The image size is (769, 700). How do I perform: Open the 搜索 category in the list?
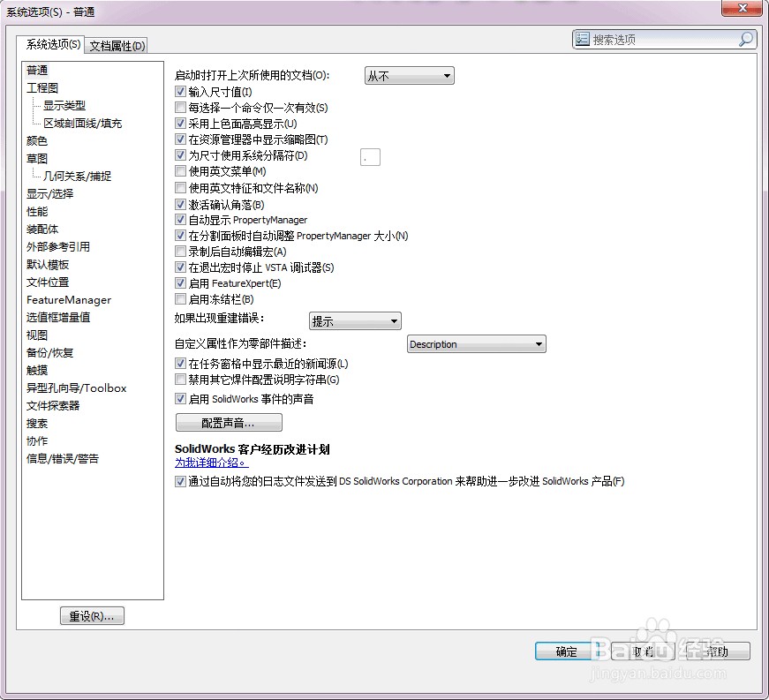37,424
